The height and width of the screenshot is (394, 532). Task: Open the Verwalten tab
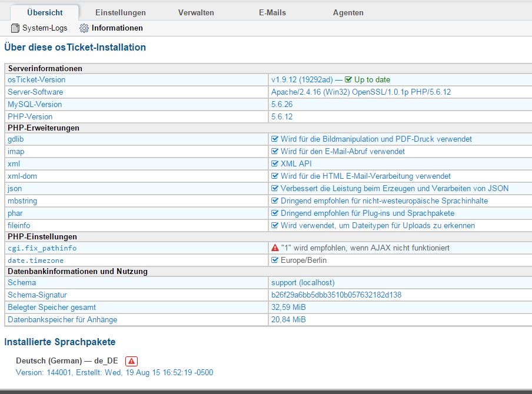(x=196, y=12)
